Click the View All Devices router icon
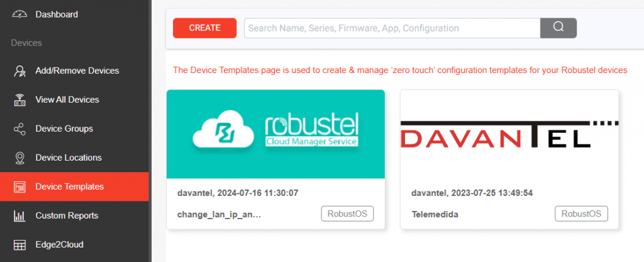Image resolution: width=644 pixels, height=262 pixels. (x=19, y=100)
